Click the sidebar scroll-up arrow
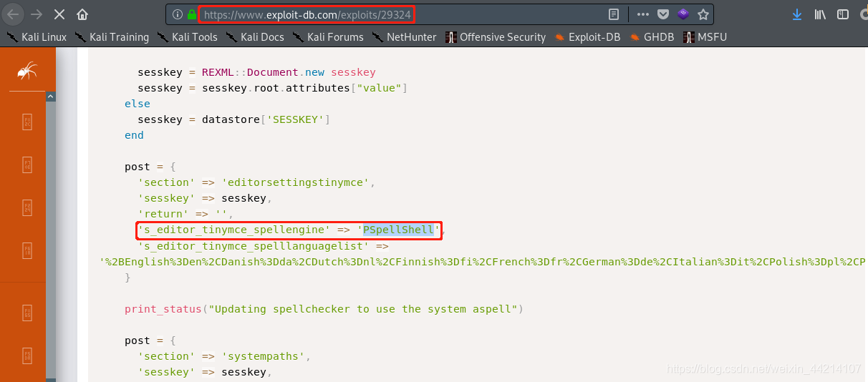This screenshot has width=868, height=382. pyautogui.click(x=50, y=96)
